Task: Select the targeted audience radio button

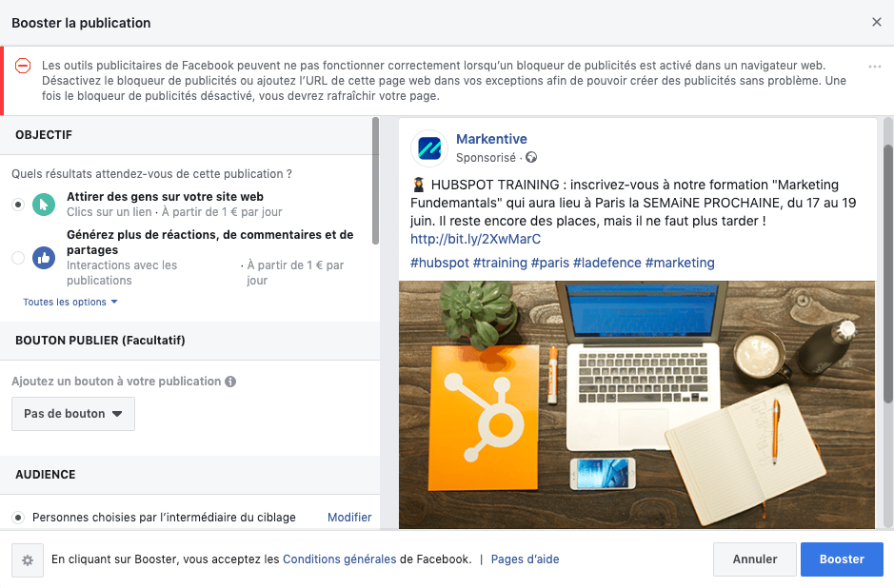Action: coord(18,518)
